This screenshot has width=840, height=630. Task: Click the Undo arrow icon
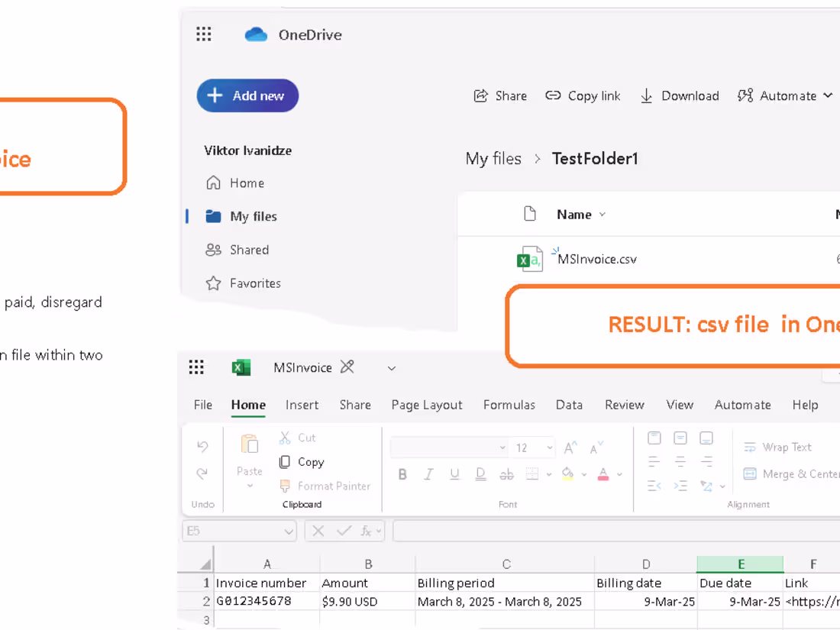coord(202,446)
